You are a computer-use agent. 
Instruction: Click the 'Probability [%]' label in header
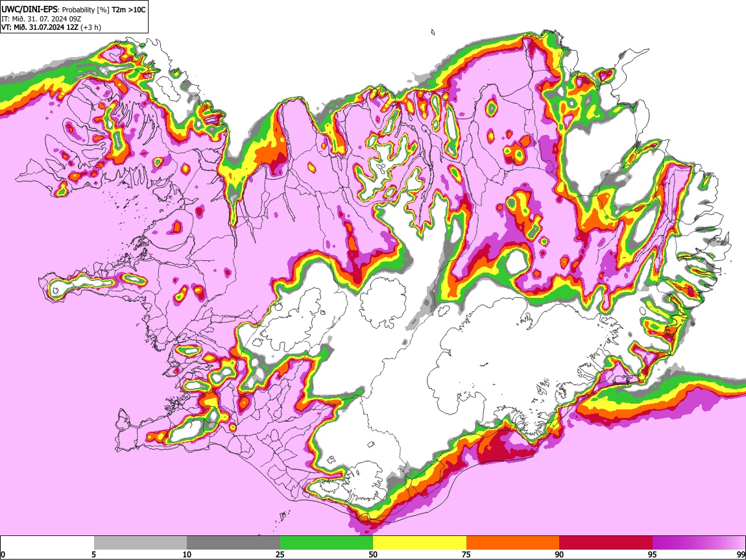click(x=86, y=10)
